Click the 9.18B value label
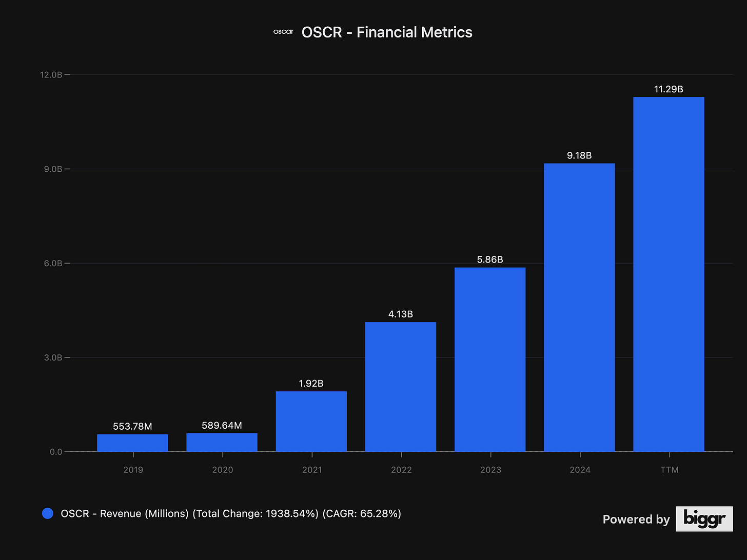This screenshot has height=560, width=747. [x=579, y=155]
